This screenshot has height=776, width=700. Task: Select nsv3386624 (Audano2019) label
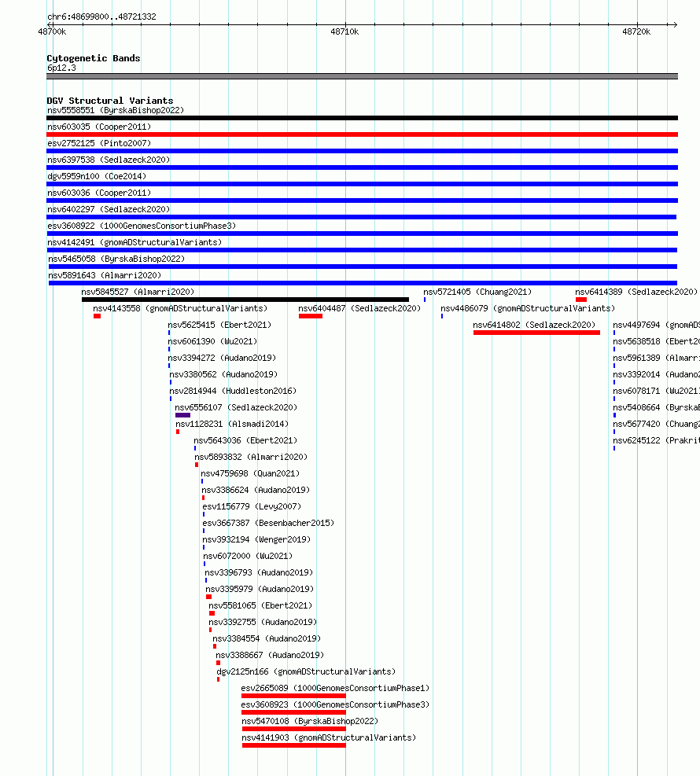pyautogui.click(x=256, y=490)
